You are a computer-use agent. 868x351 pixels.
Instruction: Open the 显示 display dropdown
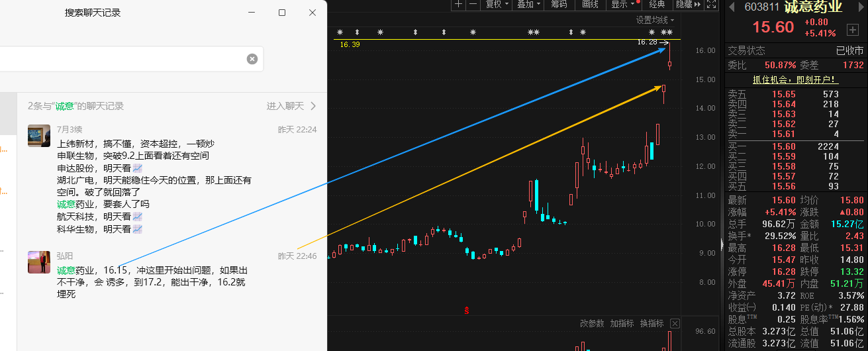click(622, 4)
